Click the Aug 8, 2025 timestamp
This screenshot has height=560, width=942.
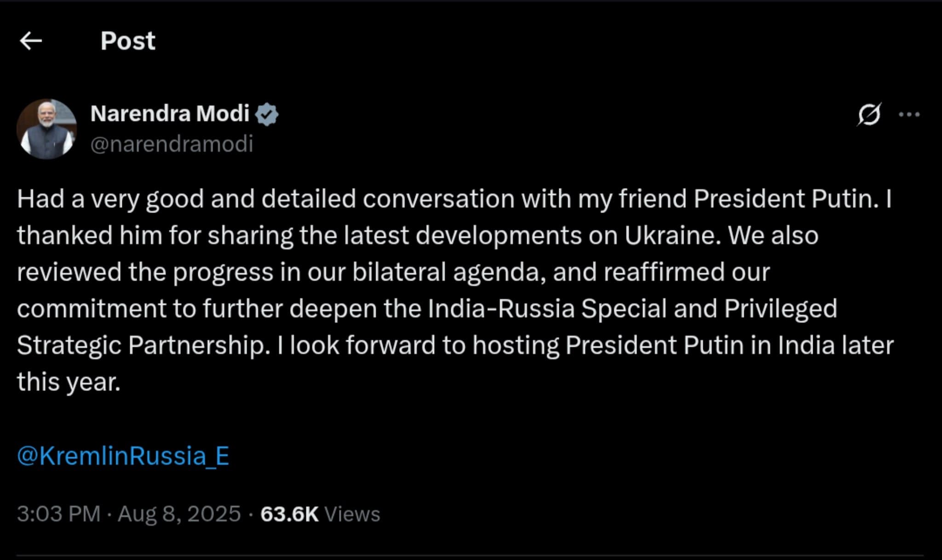(178, 514)
